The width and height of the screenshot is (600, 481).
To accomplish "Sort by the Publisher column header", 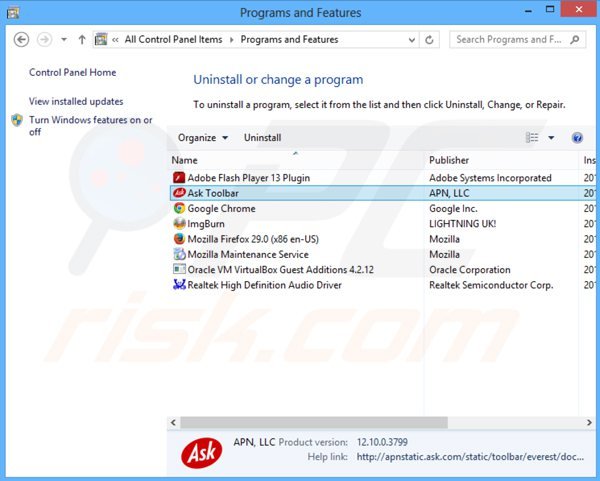I will [x=501, y=160].
